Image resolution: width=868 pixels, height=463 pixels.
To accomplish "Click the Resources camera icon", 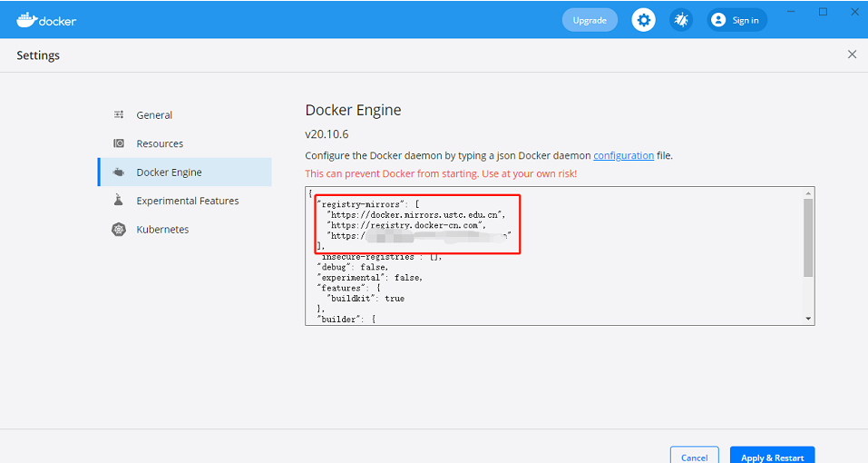I will point(119,143).
